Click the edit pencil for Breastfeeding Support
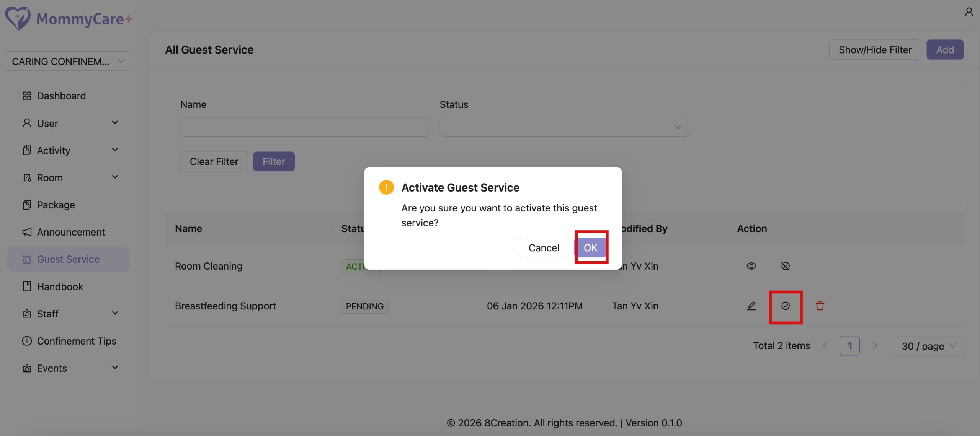The height and width of the screenshot is (436, 980). point(751,306)
